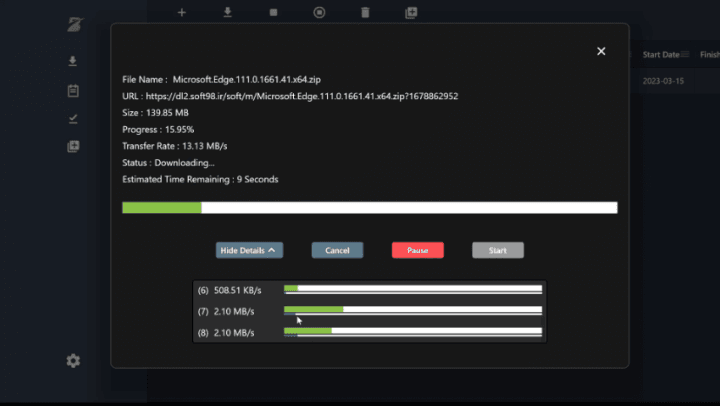The width and height of the screenshot is (720, 406).
Task: Click the download URL text
Action: [302, 96]
